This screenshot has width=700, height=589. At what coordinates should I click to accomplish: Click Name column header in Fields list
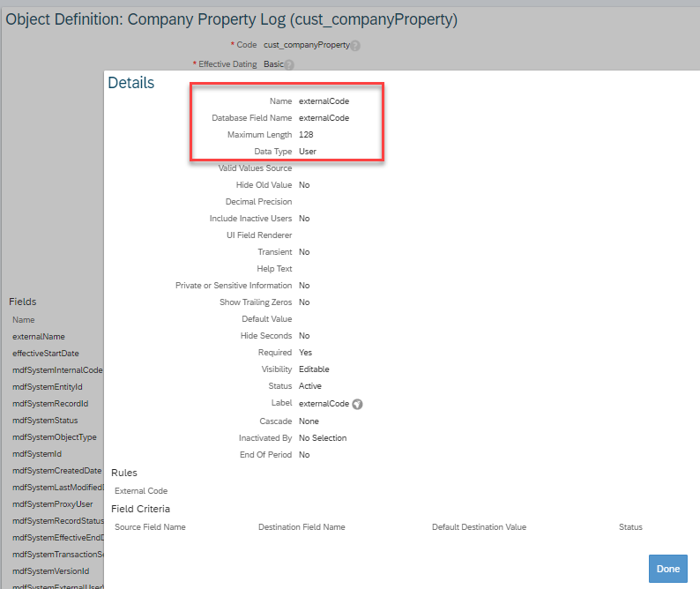point(23,320)
